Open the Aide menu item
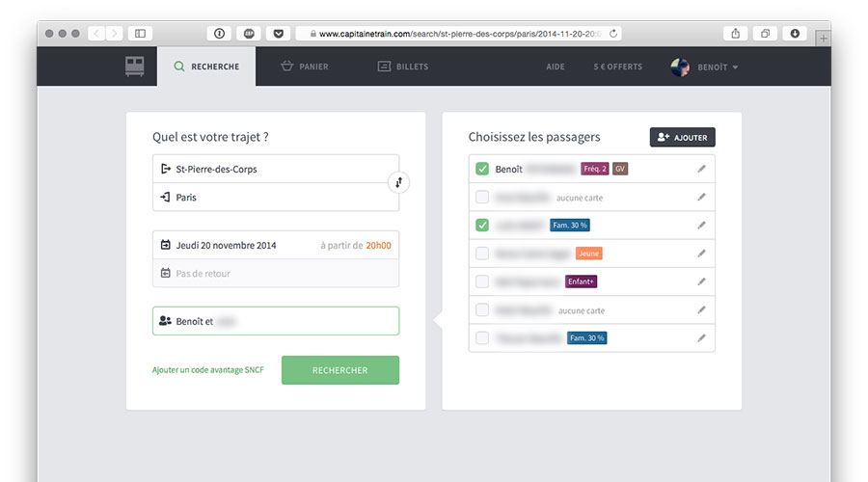Screen dimensions: 868x482 pyautogui.click(x=556, y=67)
